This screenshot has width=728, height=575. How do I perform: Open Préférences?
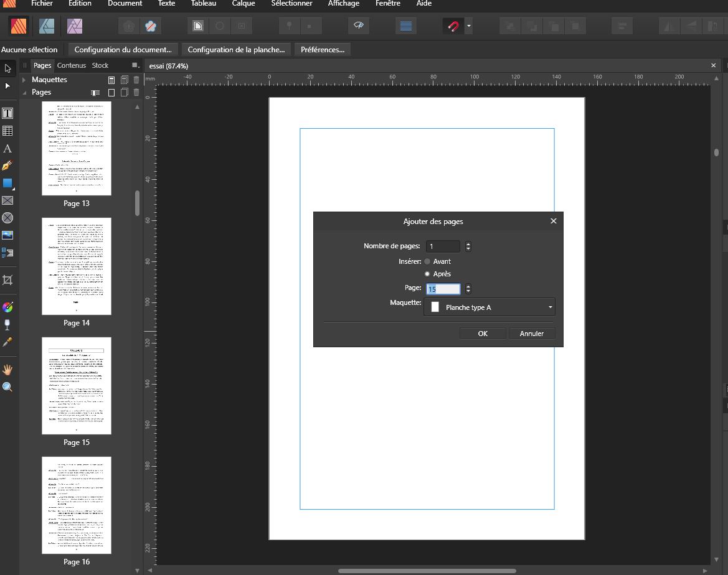click(x=323, y=50)
